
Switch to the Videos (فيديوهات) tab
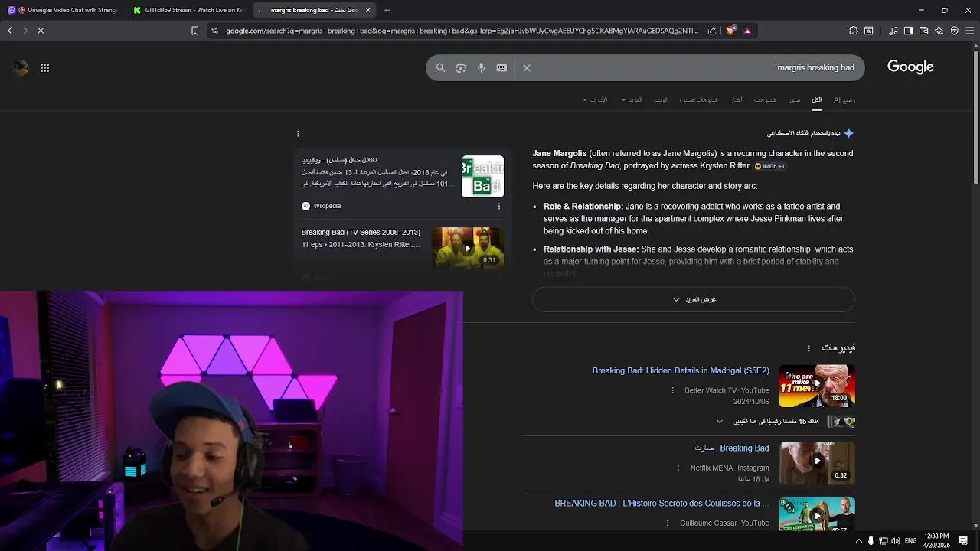pyautogui.click(x=765, y=99)
